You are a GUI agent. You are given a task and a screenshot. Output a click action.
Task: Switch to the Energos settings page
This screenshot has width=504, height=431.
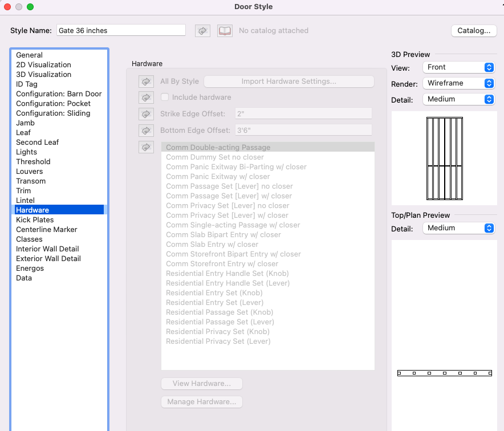[30, 268]
